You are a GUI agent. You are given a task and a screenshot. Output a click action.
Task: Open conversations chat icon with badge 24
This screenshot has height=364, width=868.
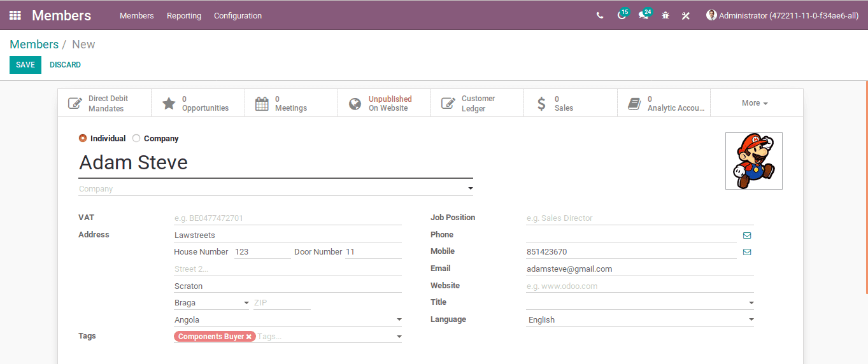(644, 15)
